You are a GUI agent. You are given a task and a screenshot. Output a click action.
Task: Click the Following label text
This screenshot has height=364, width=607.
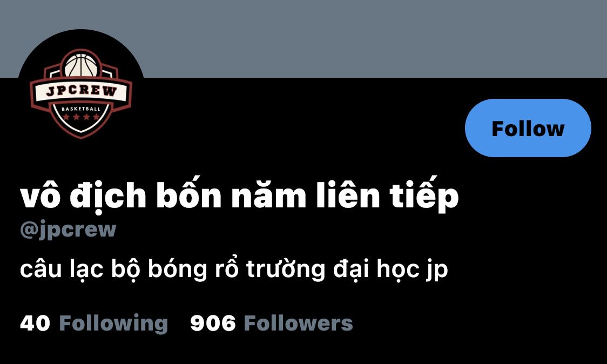[x=113, y=323]
